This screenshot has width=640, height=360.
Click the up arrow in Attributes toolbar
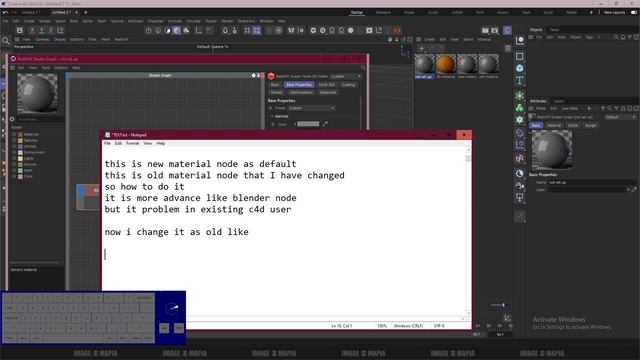coord(602,109)
